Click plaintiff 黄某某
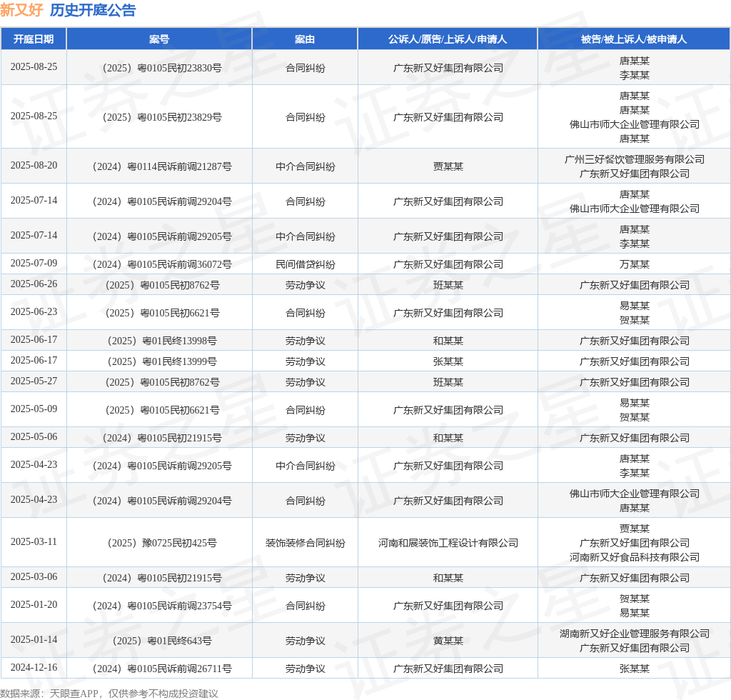 (x=448, y=641)
